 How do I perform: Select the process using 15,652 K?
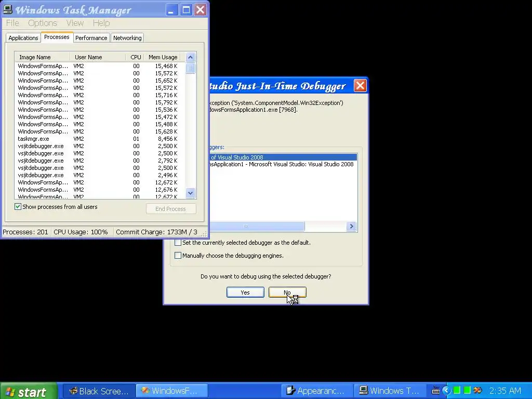pos(100,81)
